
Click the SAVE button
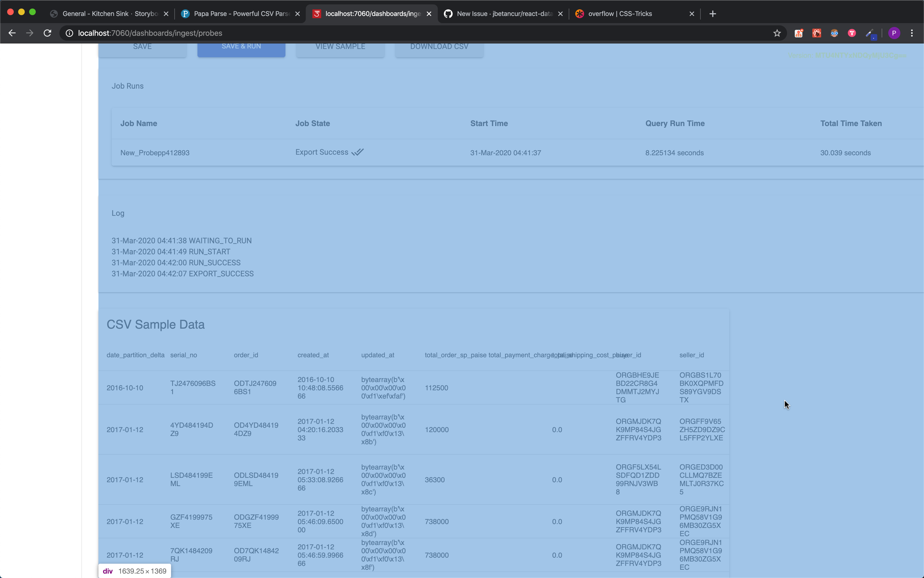142,49
